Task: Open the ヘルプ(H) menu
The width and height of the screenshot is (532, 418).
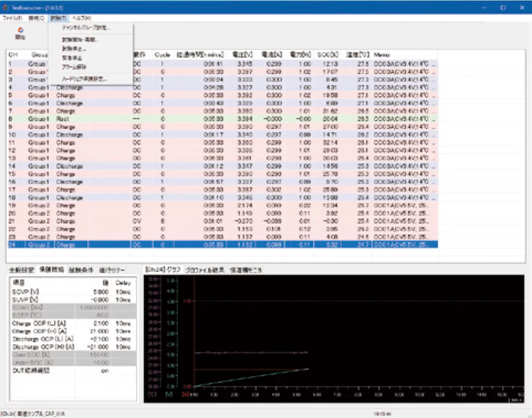Action: click(x=82, y=18)
